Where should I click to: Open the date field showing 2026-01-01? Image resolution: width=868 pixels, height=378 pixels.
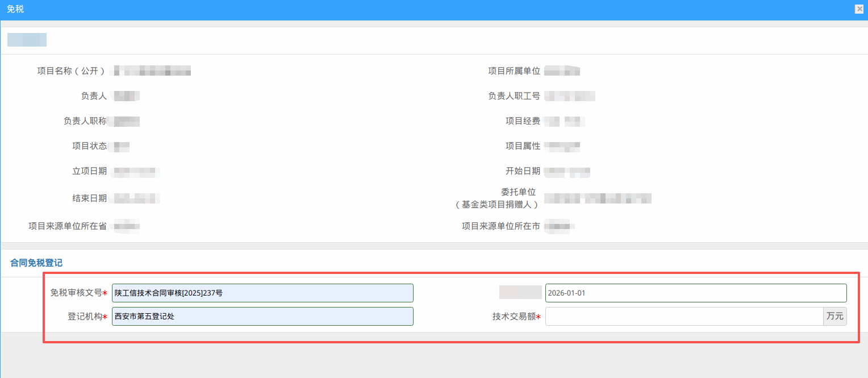click(x=695, y=293)
